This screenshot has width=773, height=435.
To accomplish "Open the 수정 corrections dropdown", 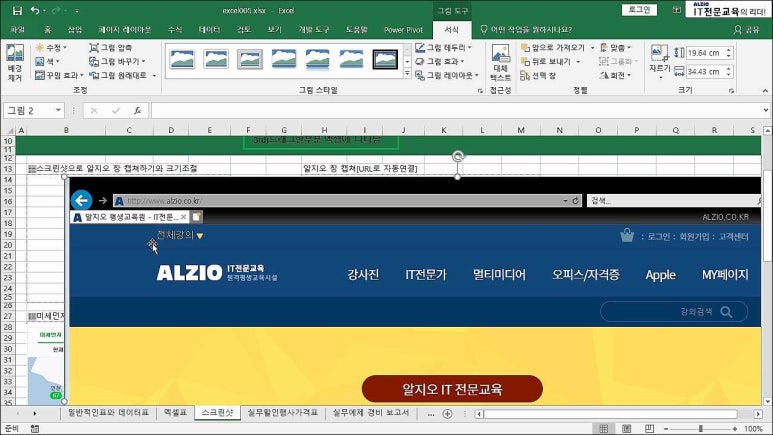I will click(x=51, y=48).
